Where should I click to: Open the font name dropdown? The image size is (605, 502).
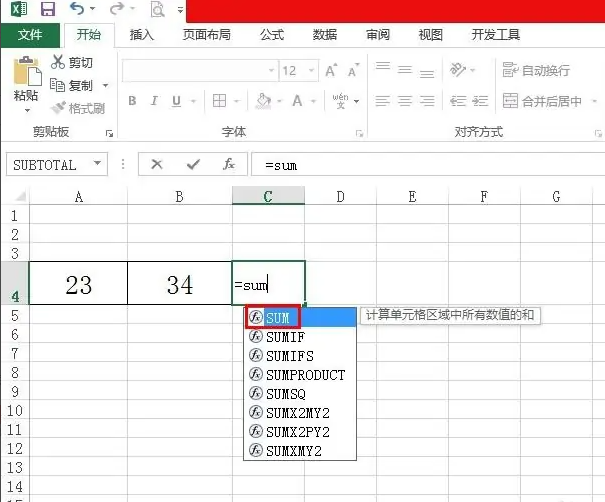pyautogui.click(x=271, y=70)
